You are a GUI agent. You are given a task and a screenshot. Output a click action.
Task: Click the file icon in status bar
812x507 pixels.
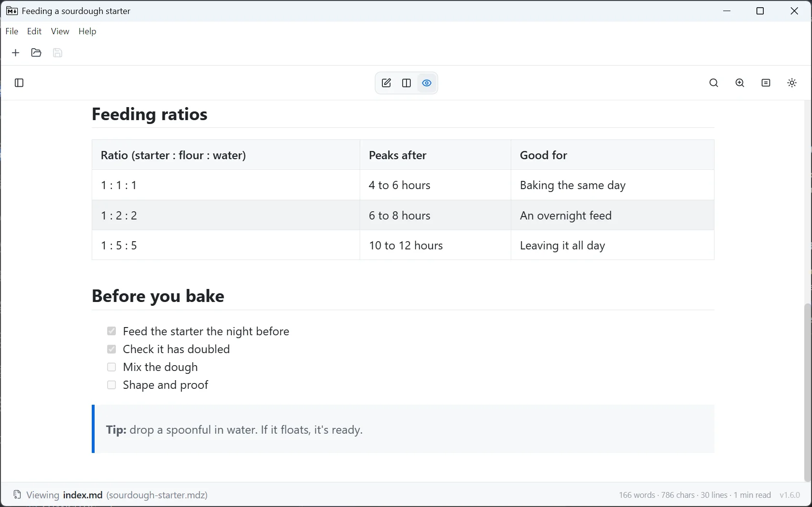coord(17,495)
